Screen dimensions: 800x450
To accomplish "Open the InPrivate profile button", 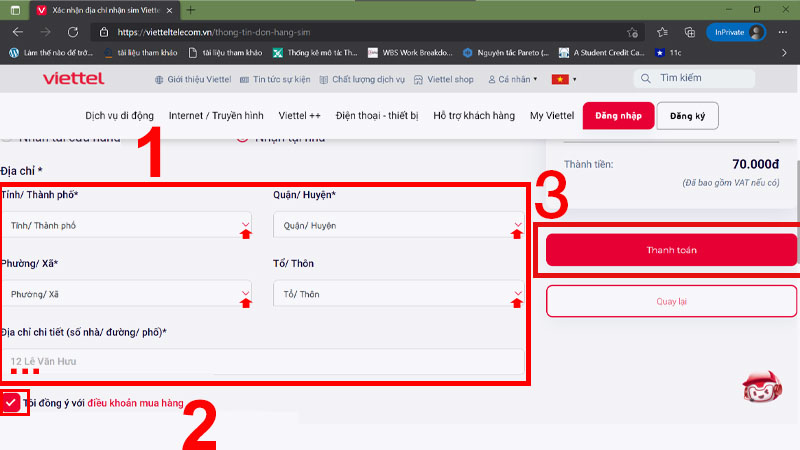I will [735, 31].
